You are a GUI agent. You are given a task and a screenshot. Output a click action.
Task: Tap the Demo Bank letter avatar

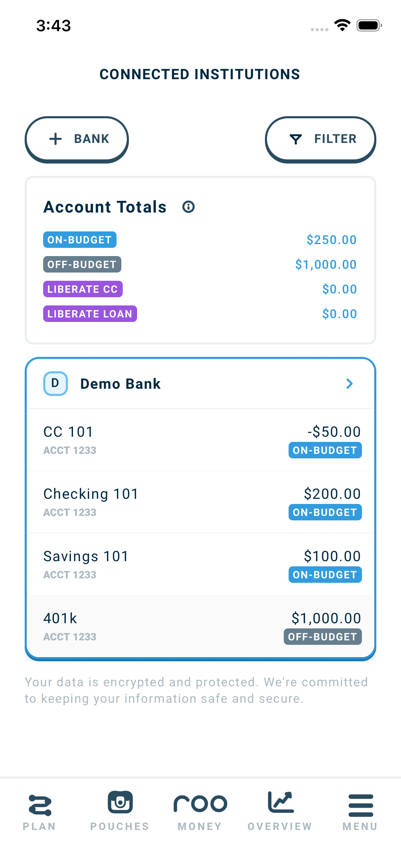[x=56, y=384]
